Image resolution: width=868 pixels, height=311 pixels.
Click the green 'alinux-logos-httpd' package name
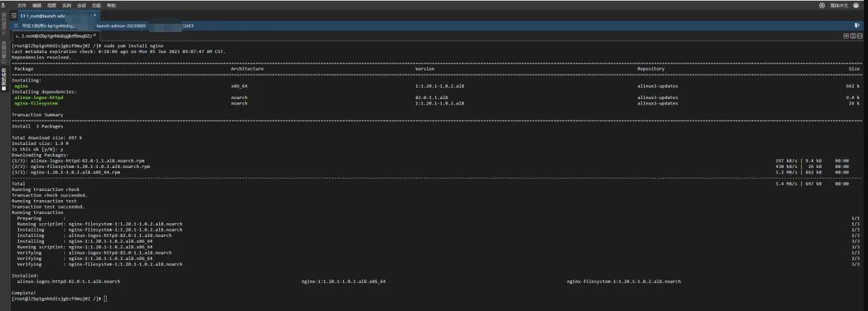38,98
